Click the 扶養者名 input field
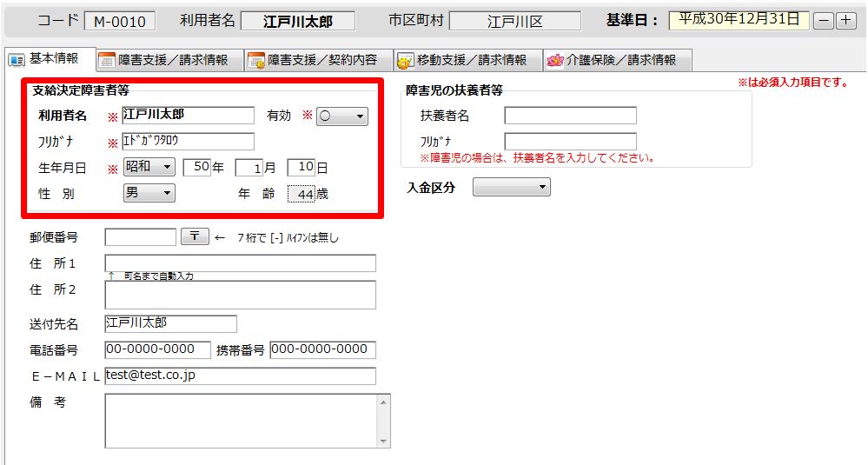The width and height of the screenshot is (868, 465). coord(570,116)
